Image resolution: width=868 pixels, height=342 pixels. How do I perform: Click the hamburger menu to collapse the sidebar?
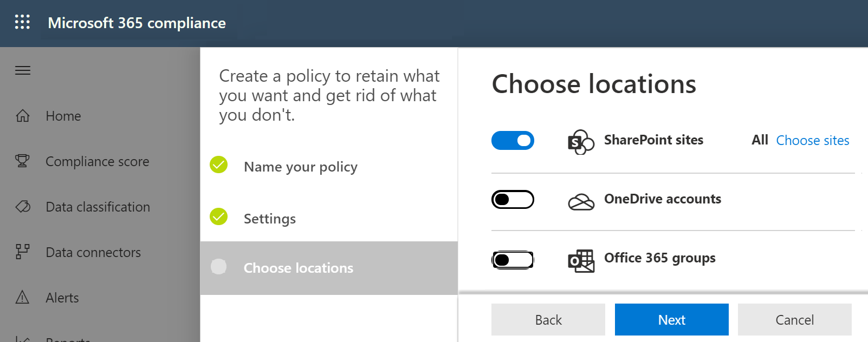tap(22, 70)
